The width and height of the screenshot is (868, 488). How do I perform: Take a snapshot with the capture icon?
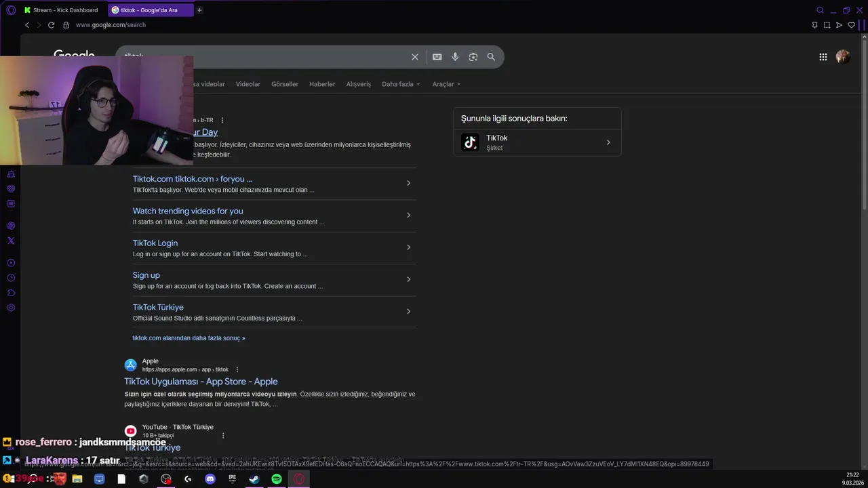pos(827,25)
